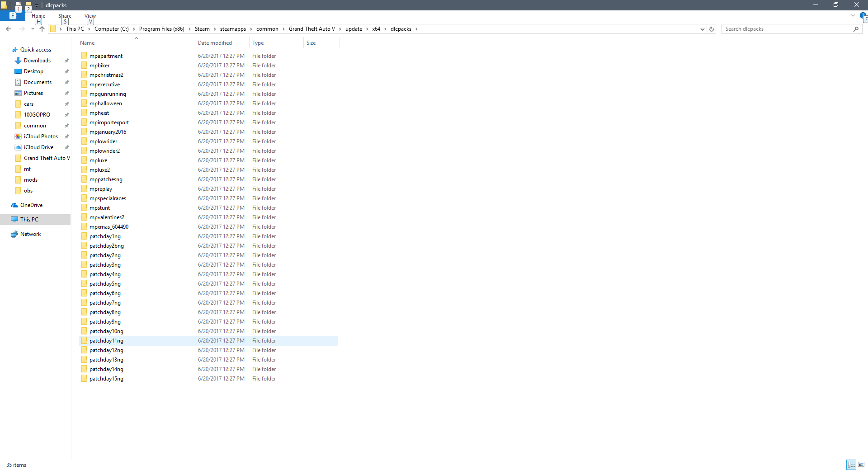Select the patchday15ng folder icon

(84, 379)
